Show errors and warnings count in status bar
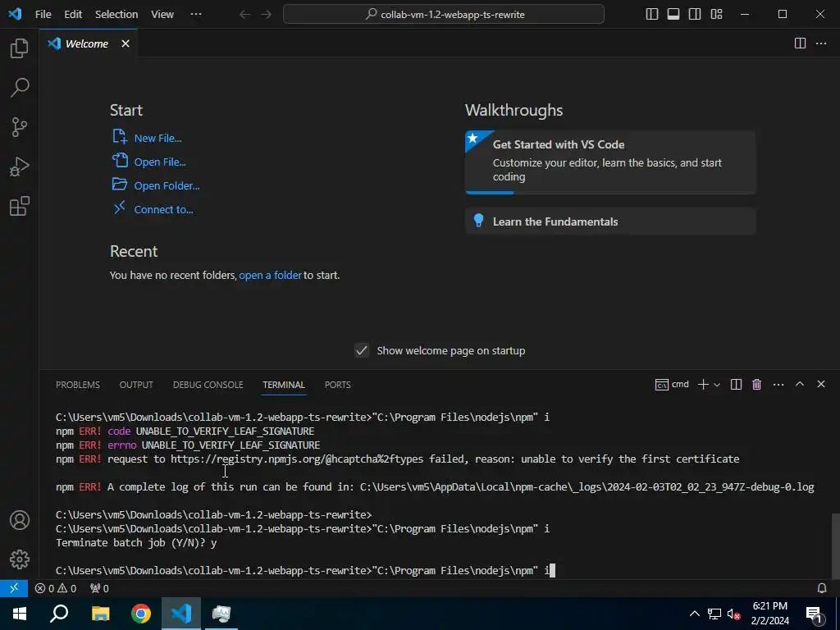Viewport: 840px width, 630px height. click(x=56, y=588)
